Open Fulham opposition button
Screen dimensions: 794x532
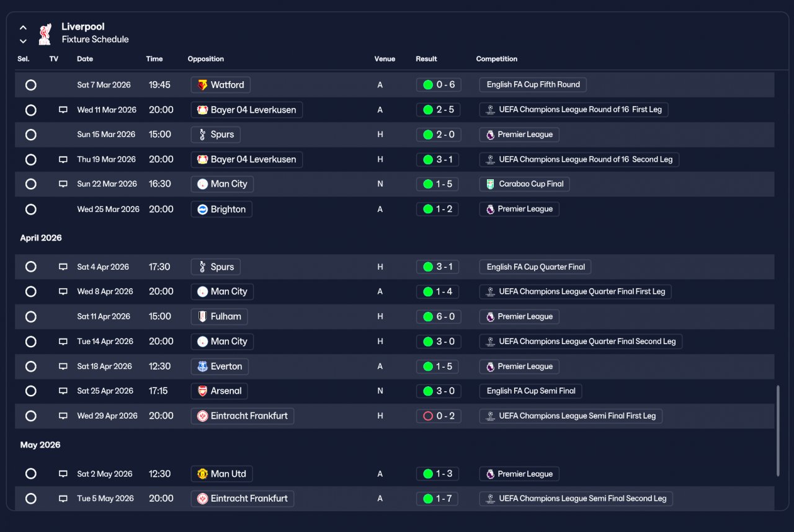[x=219, y=317]
